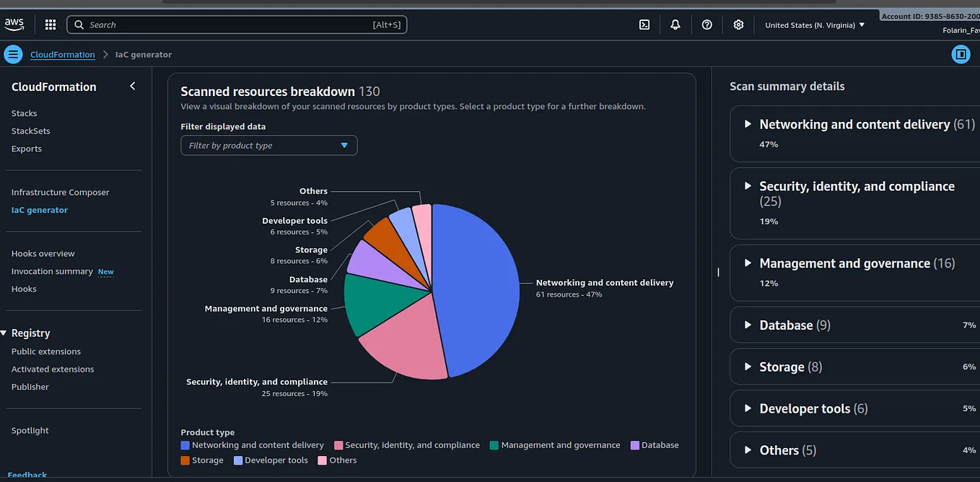Open the Filter by product type dropdown
Image resolution: width=980 pixels, height=482 pixels.
pos(268,145)
